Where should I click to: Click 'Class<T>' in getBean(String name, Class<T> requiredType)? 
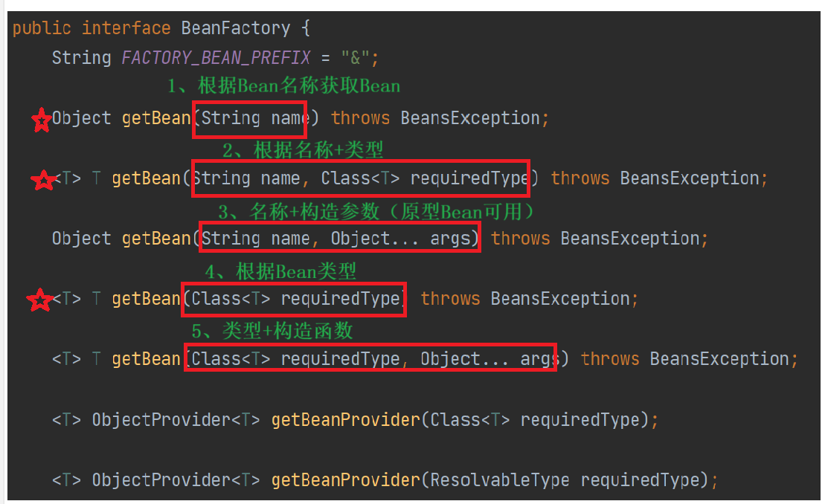pyautogui.click(x=361, y=178)
